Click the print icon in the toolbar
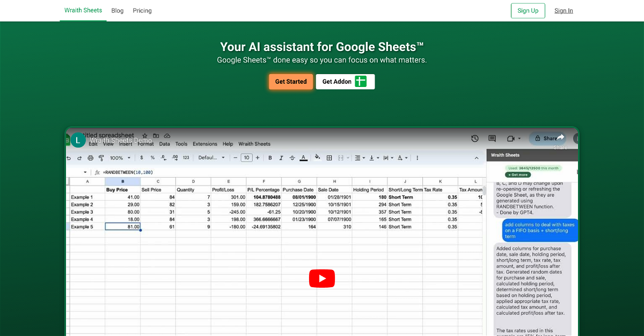This screenshot has height=336, width=644. (90, 158)
